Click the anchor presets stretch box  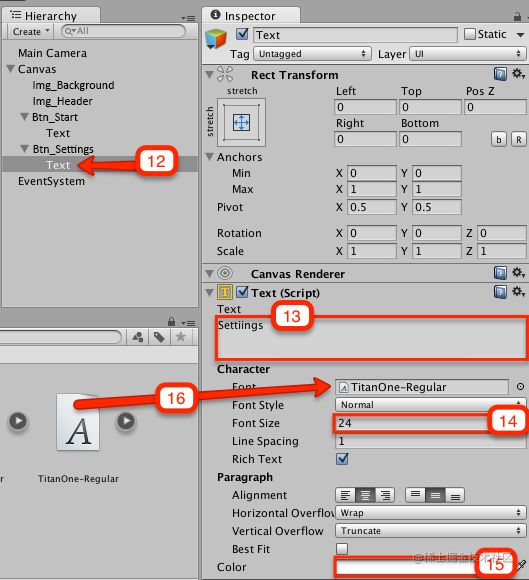point(241,122)
